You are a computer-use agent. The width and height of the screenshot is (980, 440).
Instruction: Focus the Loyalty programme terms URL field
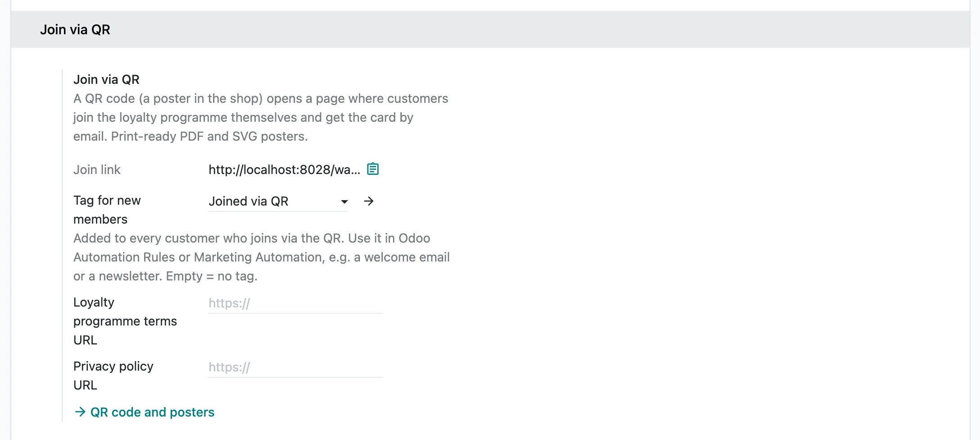(x=295, y=303)
